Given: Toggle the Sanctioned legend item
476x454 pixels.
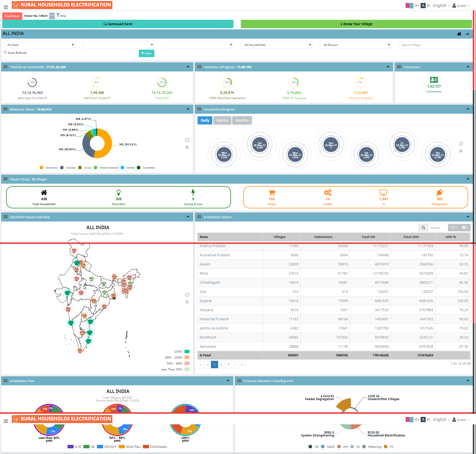Looking at the screenshot, I should click(49, 168).
